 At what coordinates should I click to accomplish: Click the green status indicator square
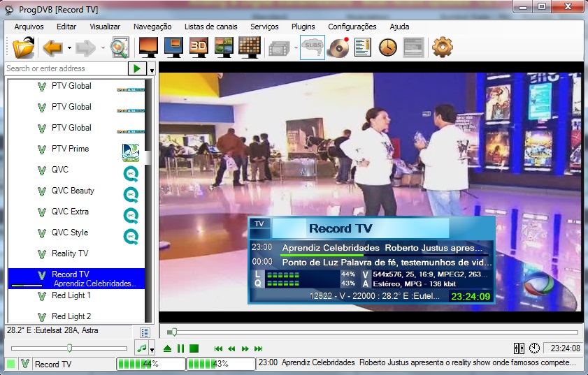11,363
